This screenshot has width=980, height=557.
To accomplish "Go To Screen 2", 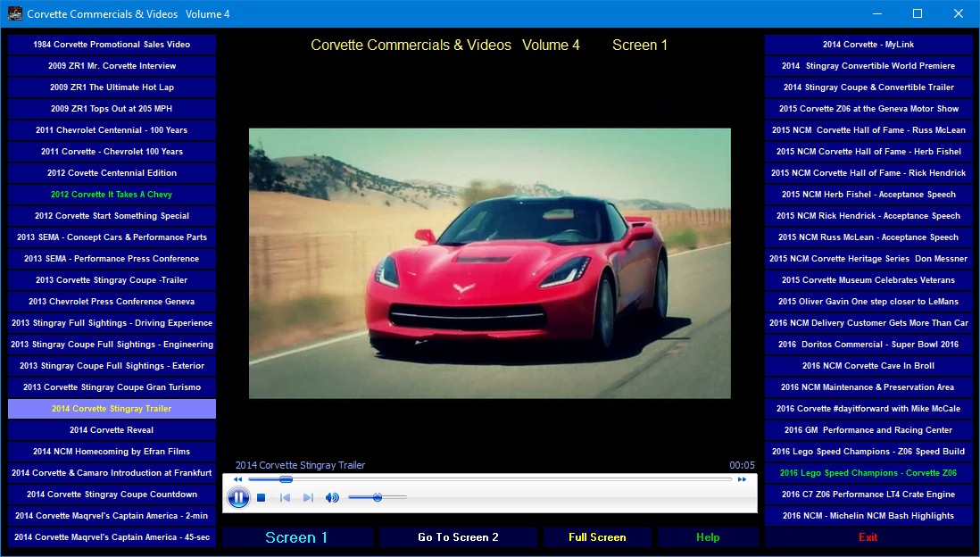I will tap(458, 537).
